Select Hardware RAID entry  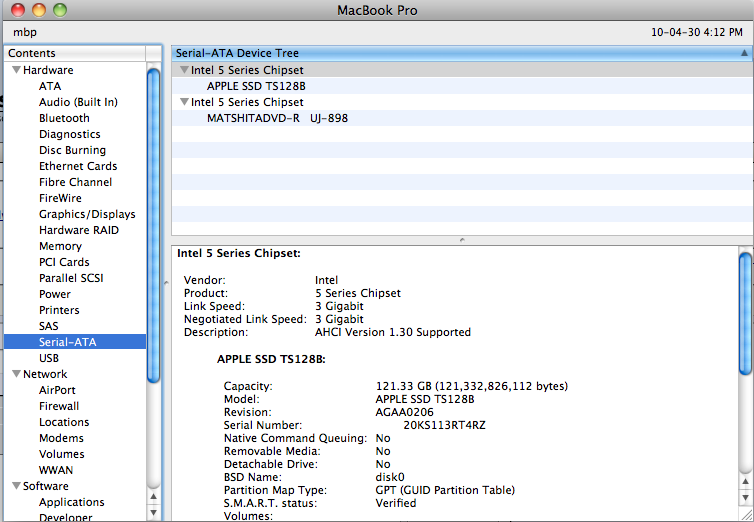[79, 230]
